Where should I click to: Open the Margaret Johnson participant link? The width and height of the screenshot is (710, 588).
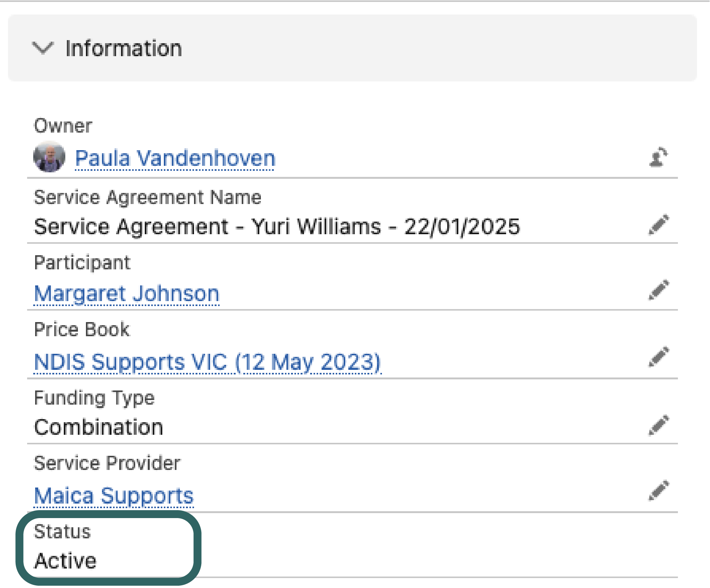tap(127, 293)
